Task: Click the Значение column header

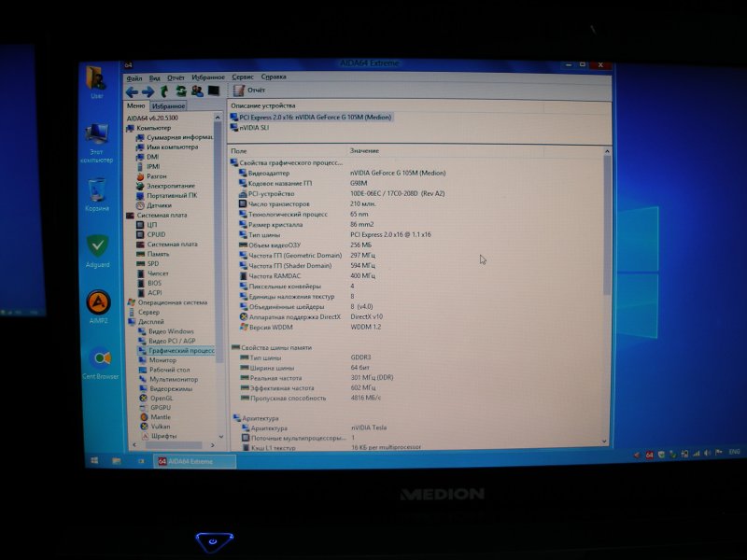Action: tap(364, 151)
